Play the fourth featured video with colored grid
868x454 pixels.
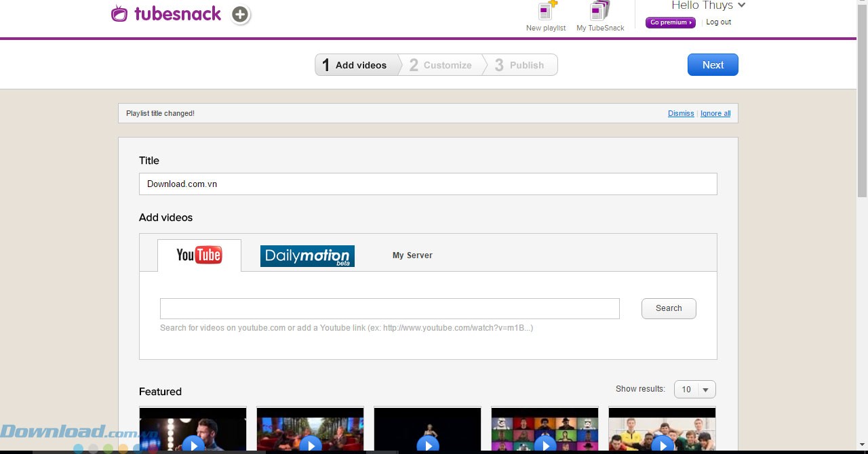coord(545,445)
